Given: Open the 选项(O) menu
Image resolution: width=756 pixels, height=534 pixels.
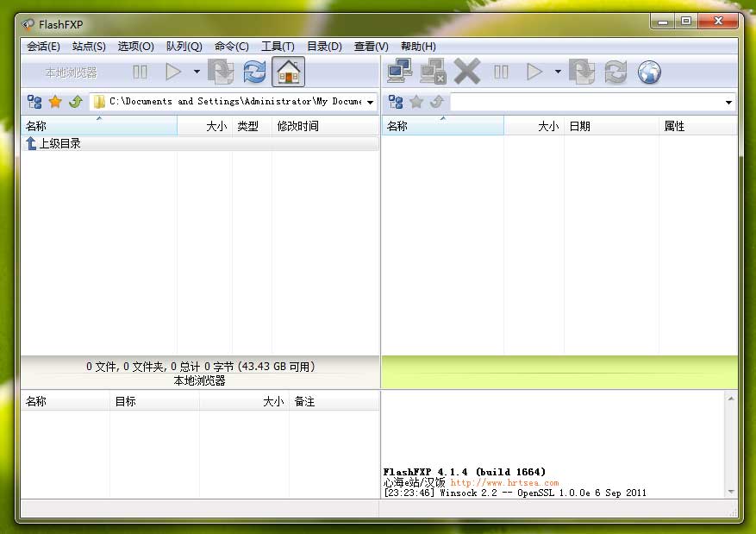Looking at the screenshot, I should 135,47.
